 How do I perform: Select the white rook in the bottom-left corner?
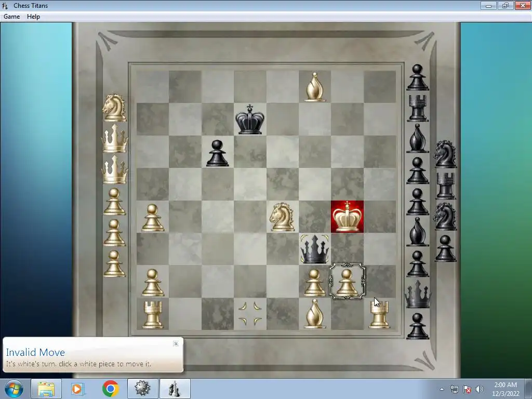(x=152, y=315)
